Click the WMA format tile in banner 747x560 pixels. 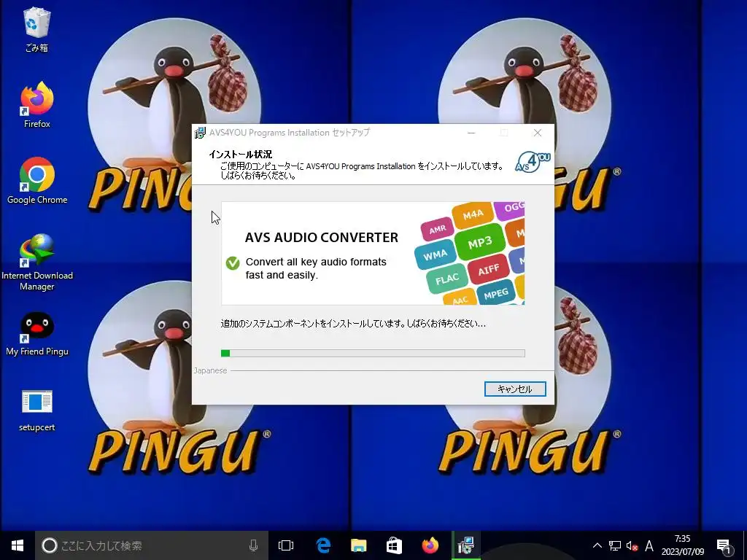(x=435, y=255)
